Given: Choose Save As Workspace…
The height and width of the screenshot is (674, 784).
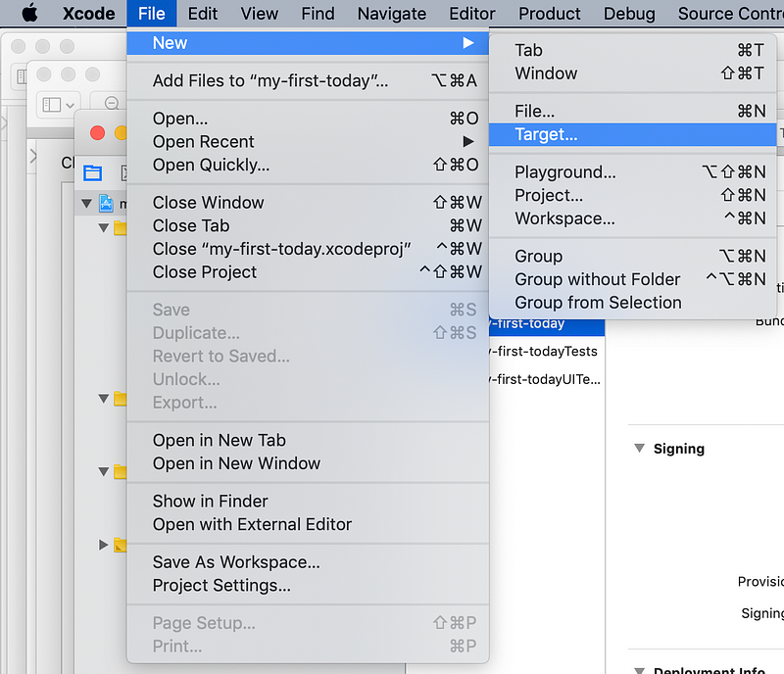Looking at the screenshot, I should click(308, 562).
